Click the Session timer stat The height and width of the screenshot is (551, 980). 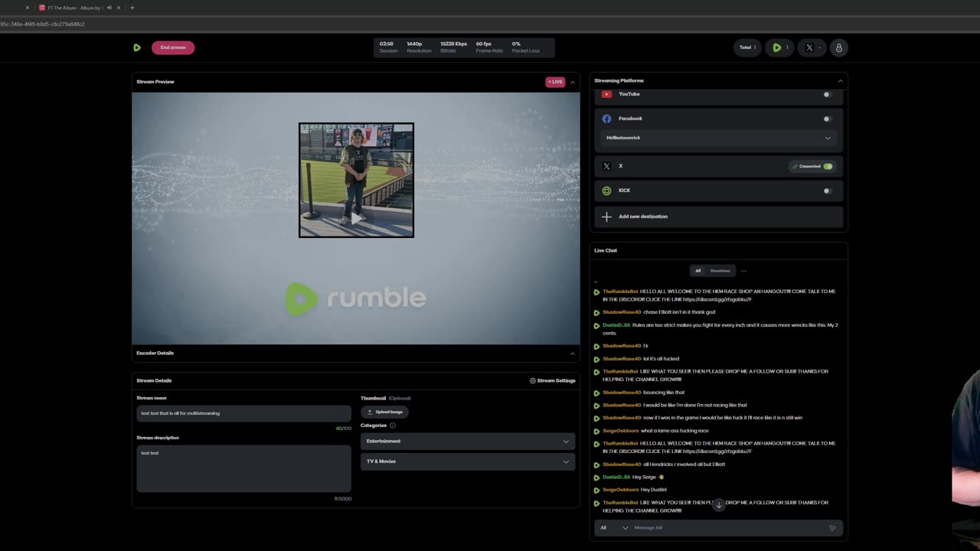pyautogui.click(x=389, y=47)
